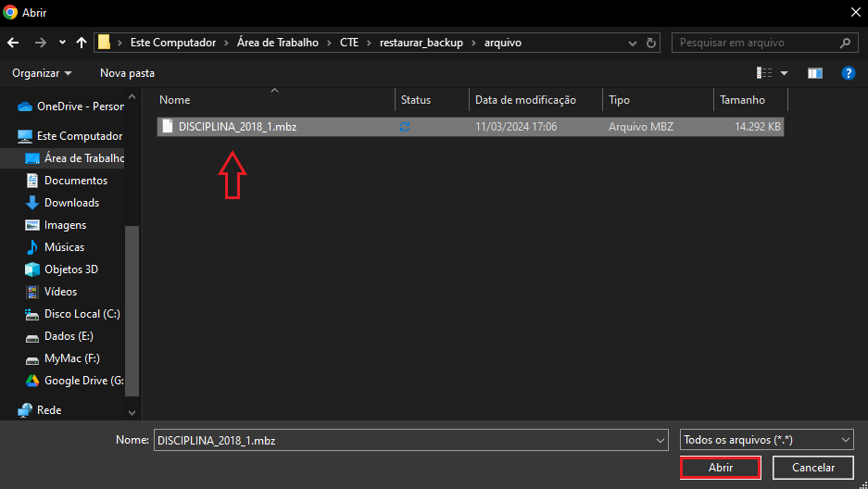Screen dimensions: 868x489
Task: Open Google Drive (G:) in sidebar
Action: [x=82, y=381]
